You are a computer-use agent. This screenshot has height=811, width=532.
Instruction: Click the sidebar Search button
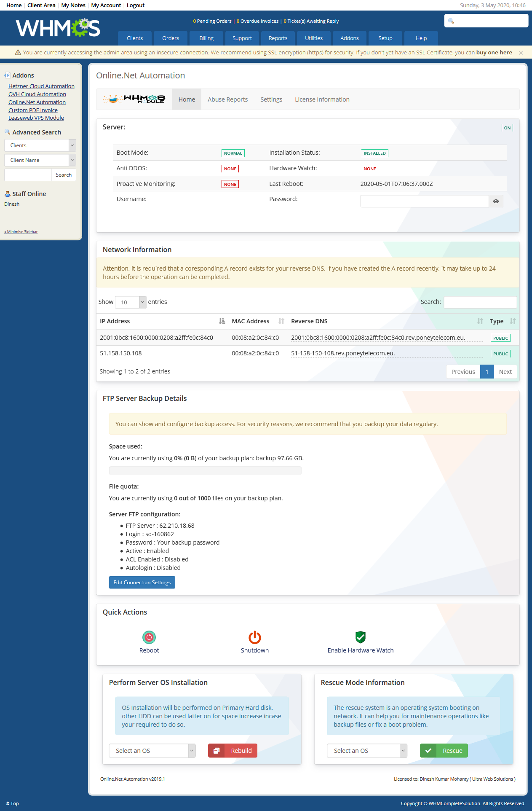(x=64, y=175)
